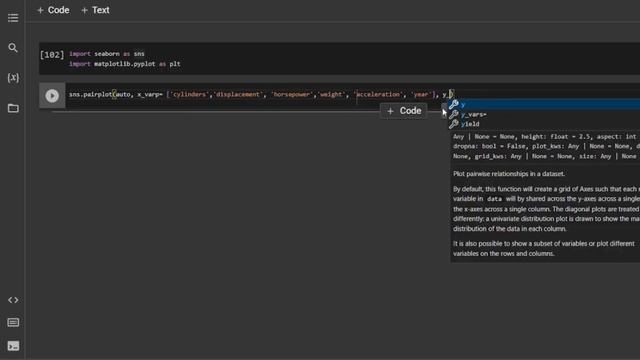Insert code cell below with floating Code button
640x360 pixels.
pos(404,111)
